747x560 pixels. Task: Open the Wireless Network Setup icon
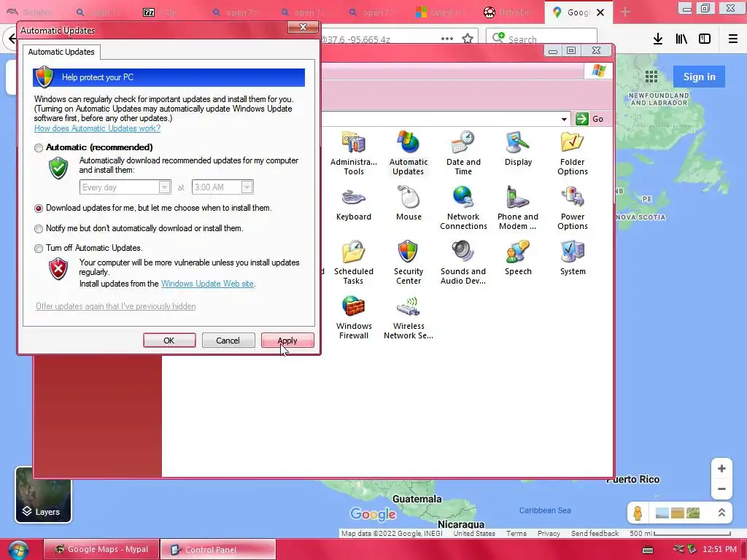point(409,318)
